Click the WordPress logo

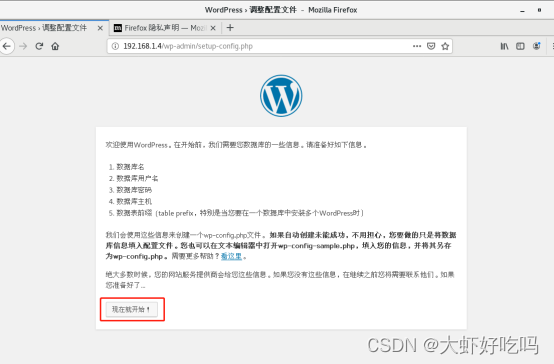281,96
